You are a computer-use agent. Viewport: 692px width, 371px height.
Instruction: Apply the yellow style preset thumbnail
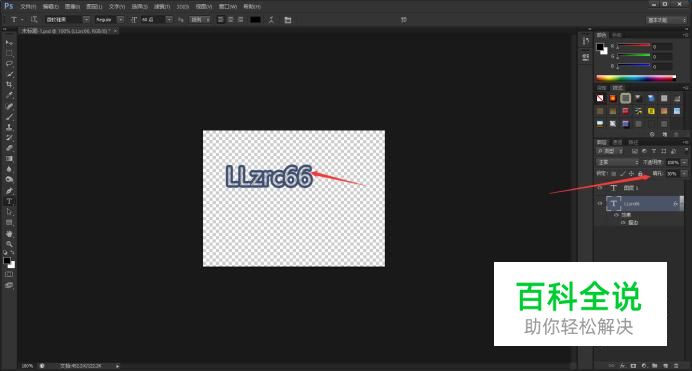[x=651, y=111]
